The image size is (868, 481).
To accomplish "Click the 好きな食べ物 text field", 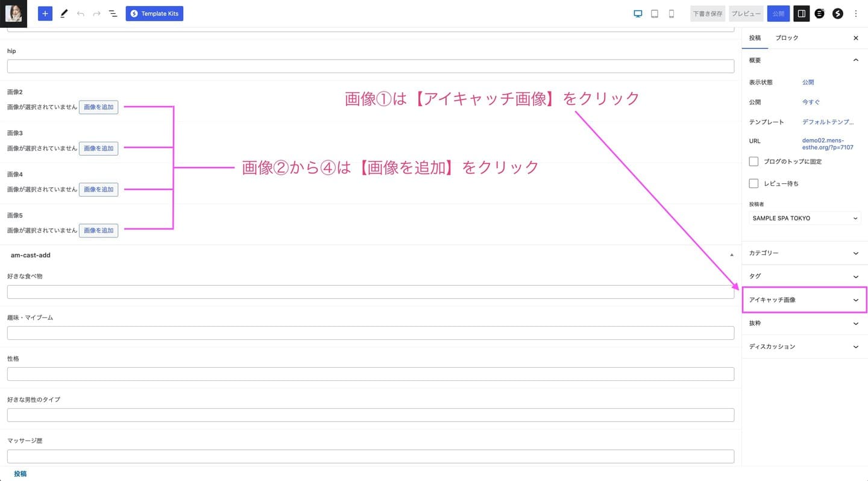I will pos(370,292).
